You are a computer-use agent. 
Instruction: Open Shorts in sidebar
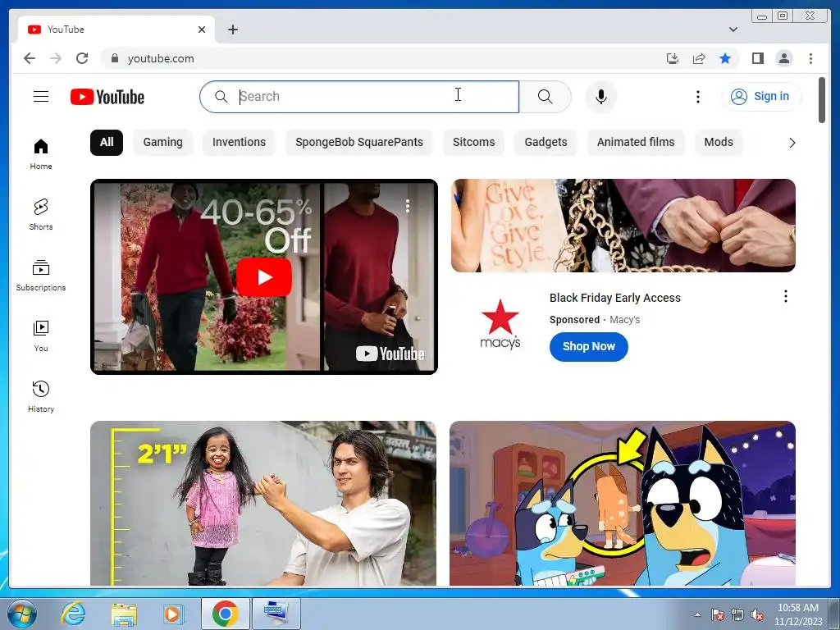coord(41,214)
